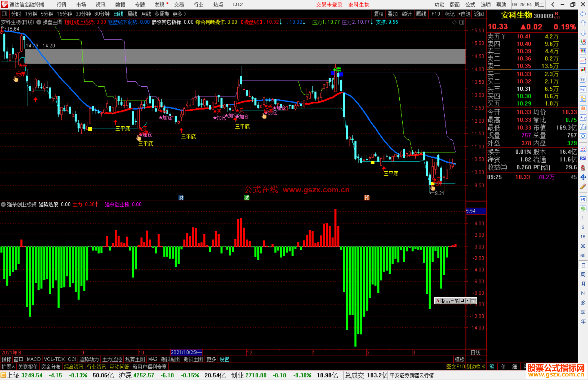This screenshot has width=588, height=380.
Task: Select the 周 period in right sidebar
Action: pyautogui.click(x=583, y=274)
